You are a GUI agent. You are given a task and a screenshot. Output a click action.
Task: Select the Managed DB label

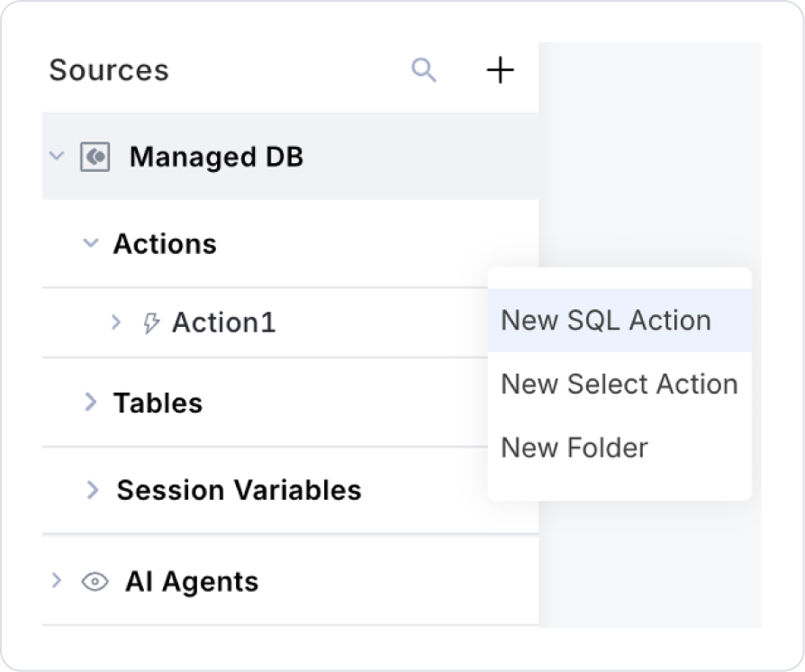tap(216, 158)
